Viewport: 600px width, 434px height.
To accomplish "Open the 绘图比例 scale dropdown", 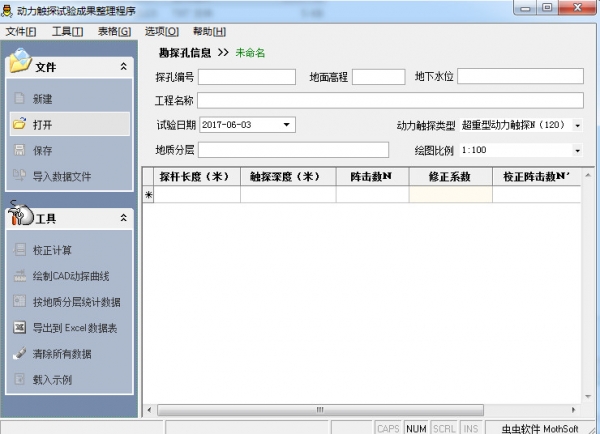I will (x=577, y=151).
